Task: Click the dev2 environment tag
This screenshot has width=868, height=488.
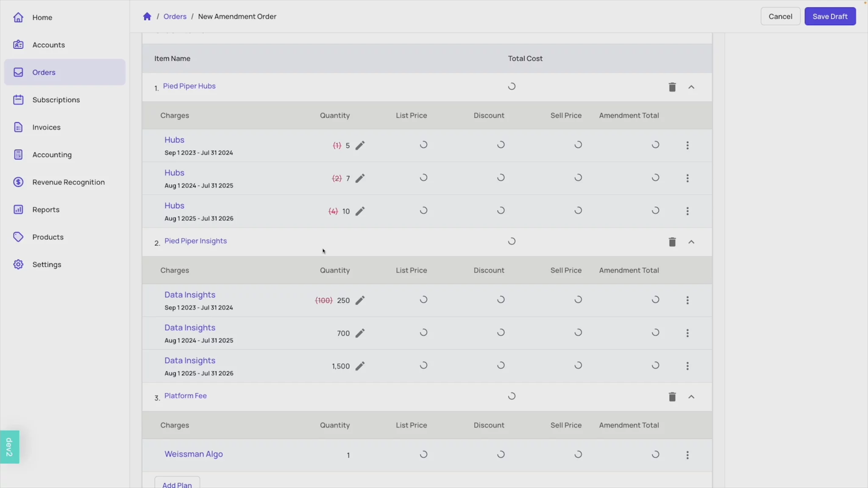Action: (9, 447)
